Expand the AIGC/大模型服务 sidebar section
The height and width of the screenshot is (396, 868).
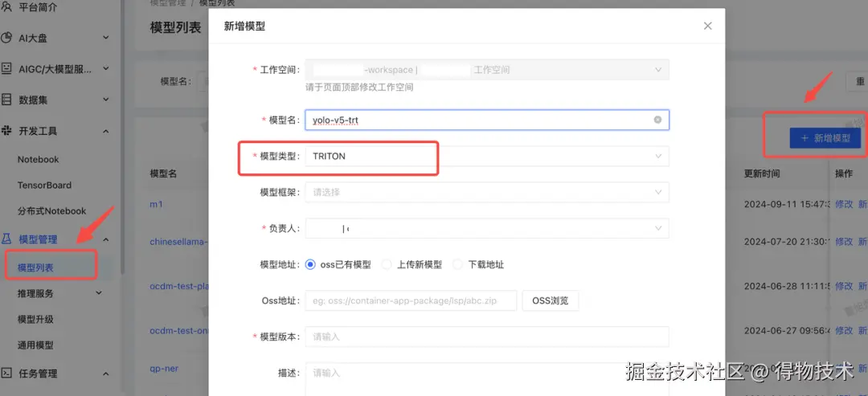coord(106,68)
